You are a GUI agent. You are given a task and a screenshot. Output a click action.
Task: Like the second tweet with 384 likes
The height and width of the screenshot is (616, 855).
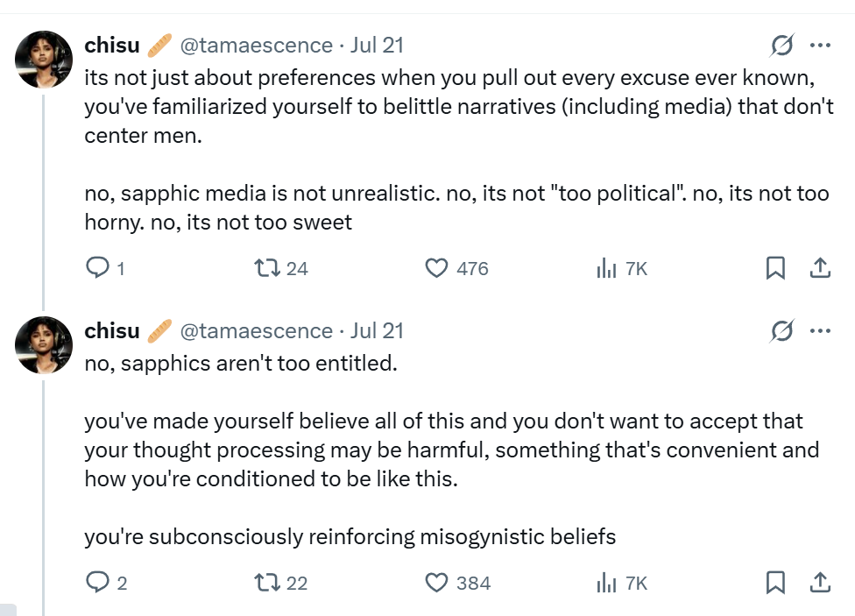coord(436,582)
